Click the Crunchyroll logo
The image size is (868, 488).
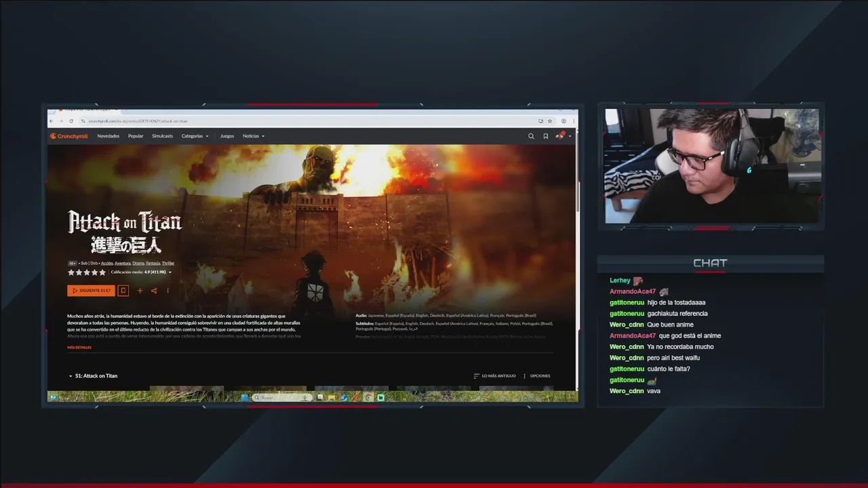(x=68, y=136)
